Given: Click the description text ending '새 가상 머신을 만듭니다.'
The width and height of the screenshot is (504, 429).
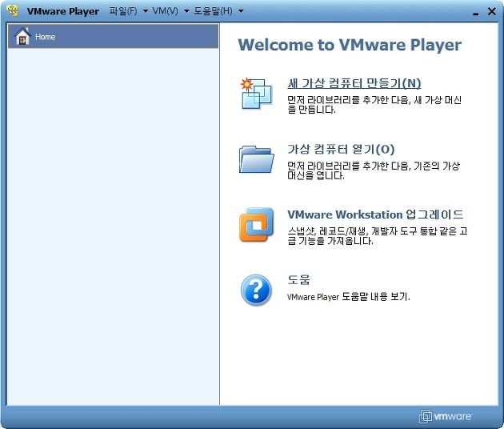Looking at the screenshot, I should [374, 105].
